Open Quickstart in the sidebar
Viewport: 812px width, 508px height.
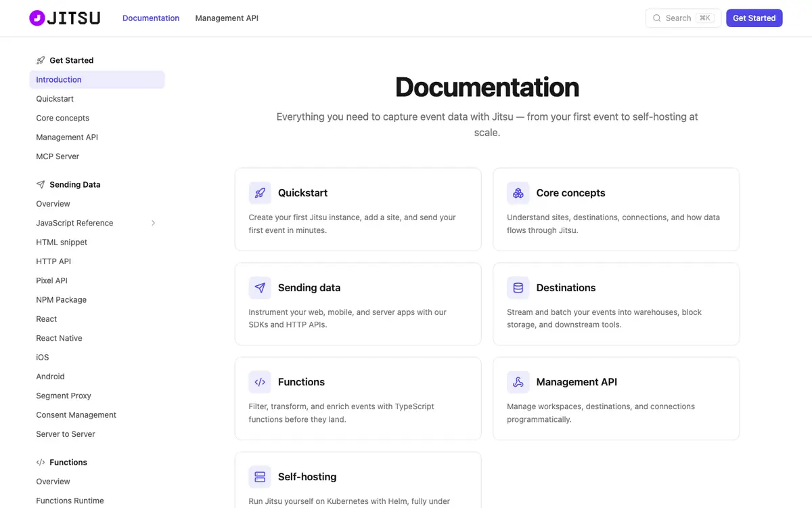[x=55, y=99]
